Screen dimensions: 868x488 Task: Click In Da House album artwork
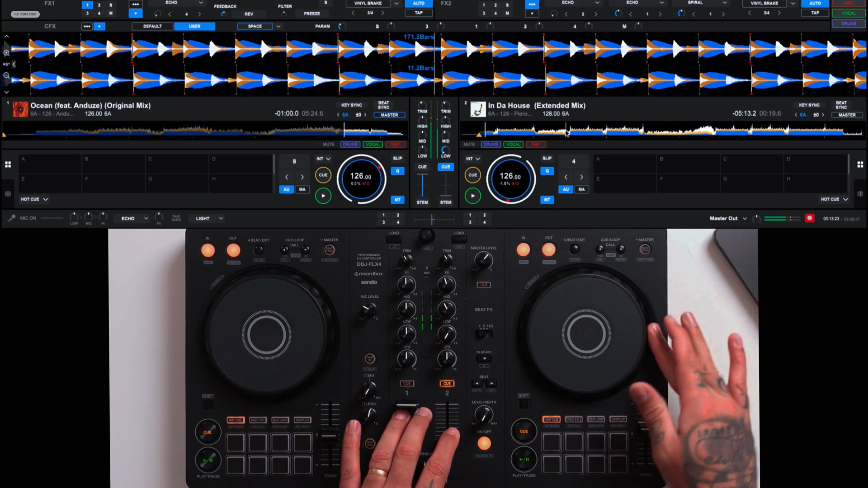477,109
